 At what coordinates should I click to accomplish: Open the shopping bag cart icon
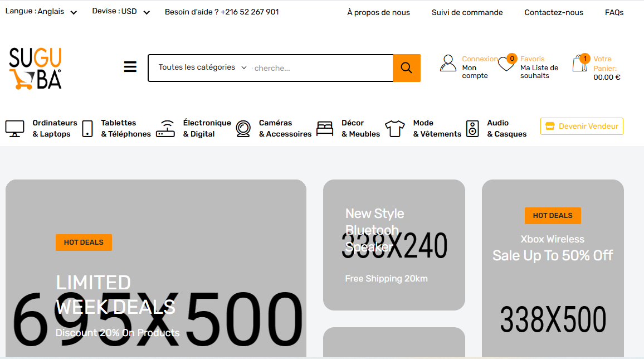tap(580, 64)
